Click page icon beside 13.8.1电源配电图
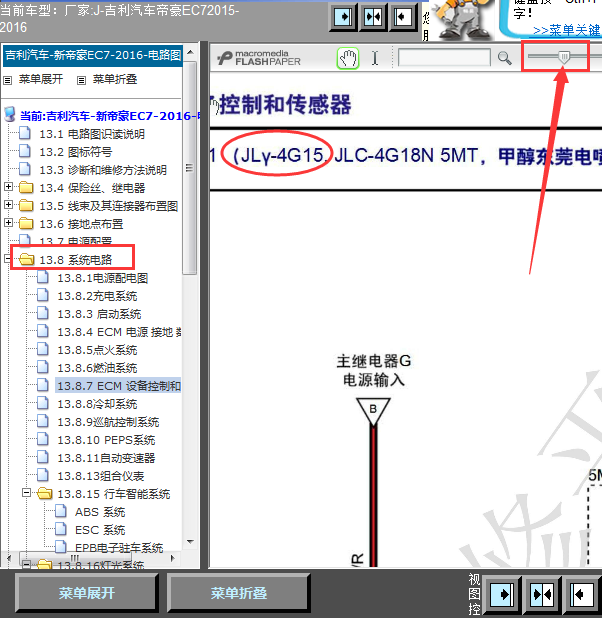 [x=43, y=277]
